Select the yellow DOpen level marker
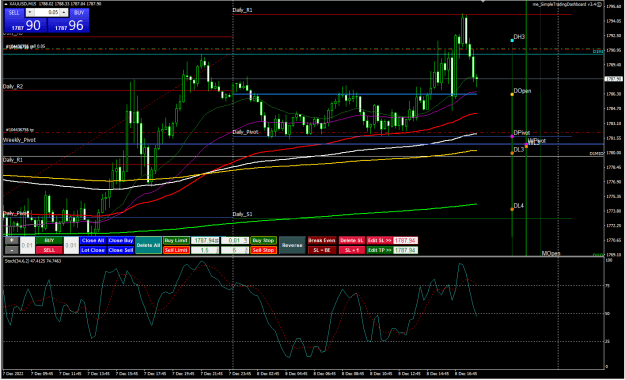 click(512, 95)
